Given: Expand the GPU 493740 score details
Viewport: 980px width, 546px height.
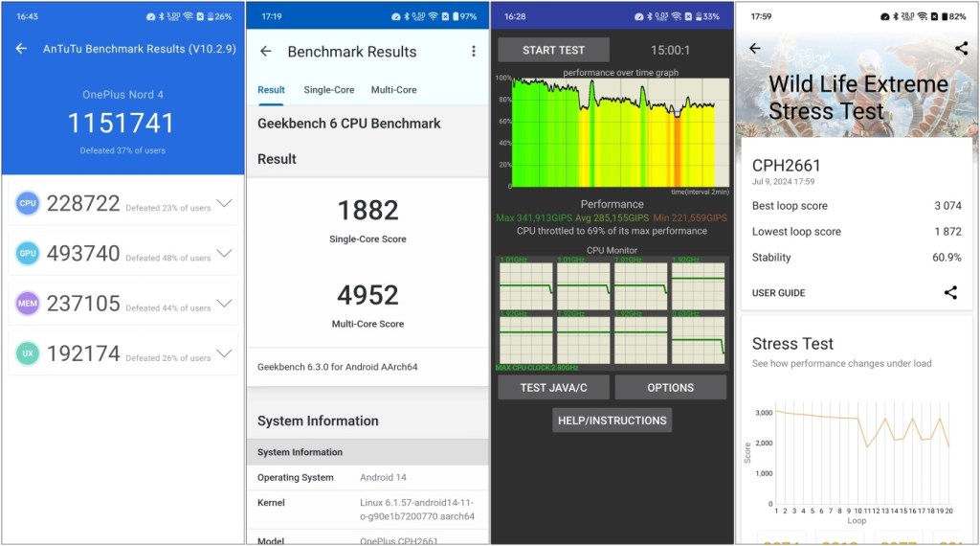Looking at the screenshot, I should pos(224,253).
